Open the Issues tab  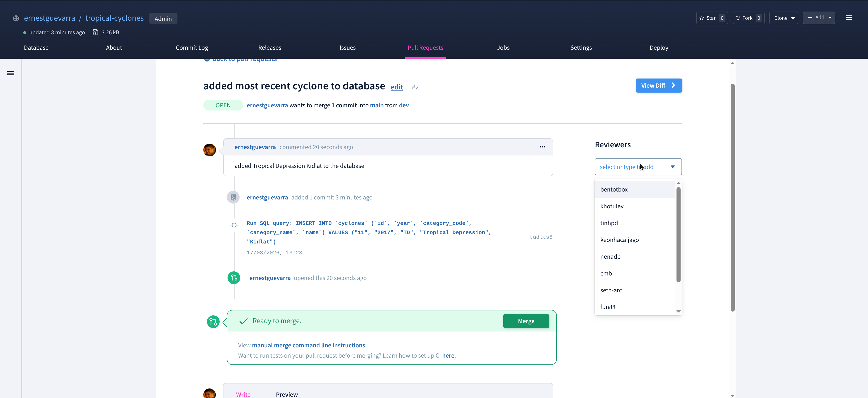tap(347, 48)
